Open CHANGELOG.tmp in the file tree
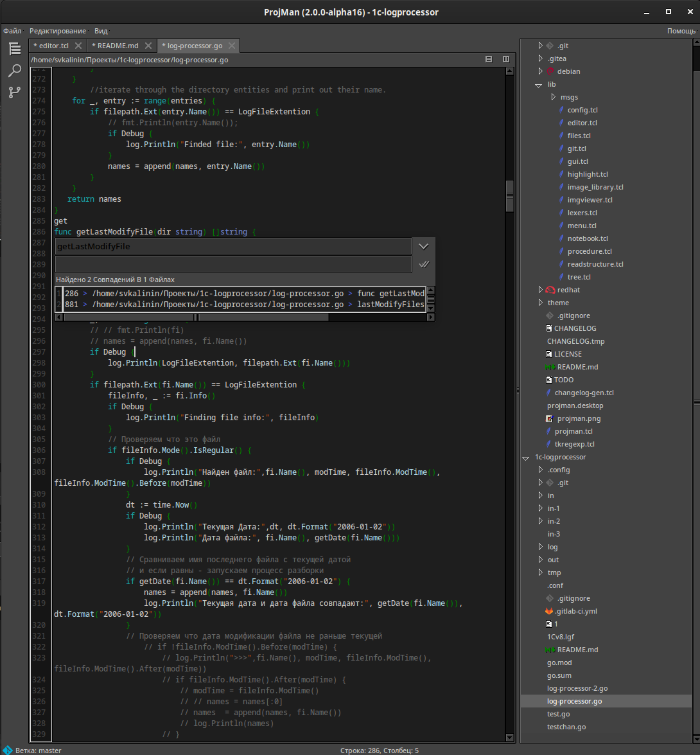This screenshot has height=755, width=700. pos(576,341)
